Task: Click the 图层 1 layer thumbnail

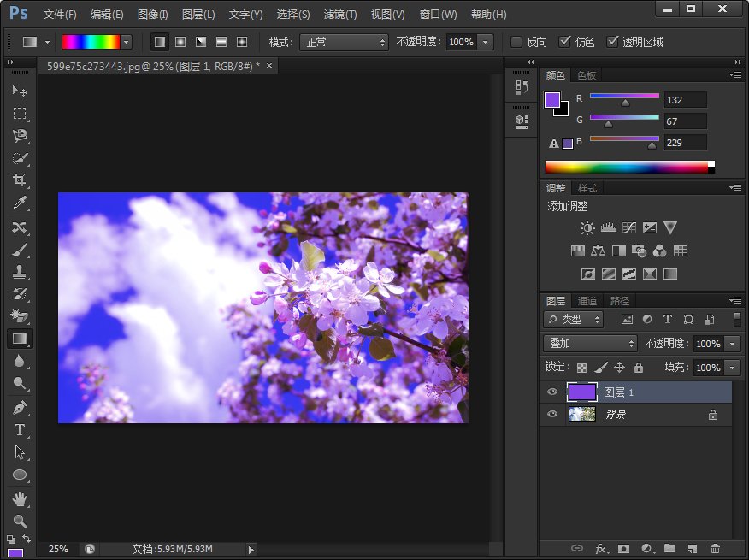Action: [x=582, y=392]
